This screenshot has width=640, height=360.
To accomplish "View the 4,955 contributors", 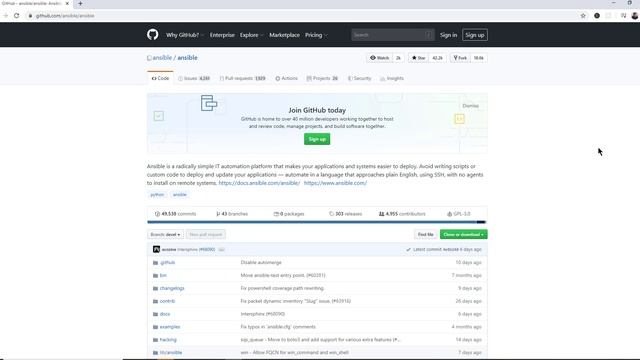I will pos(402,214).
